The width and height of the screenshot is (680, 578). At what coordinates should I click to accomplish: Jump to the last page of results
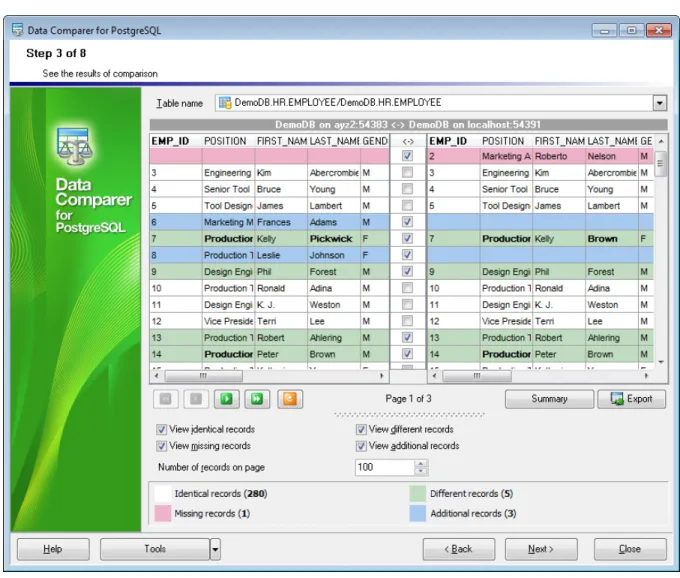257,398
